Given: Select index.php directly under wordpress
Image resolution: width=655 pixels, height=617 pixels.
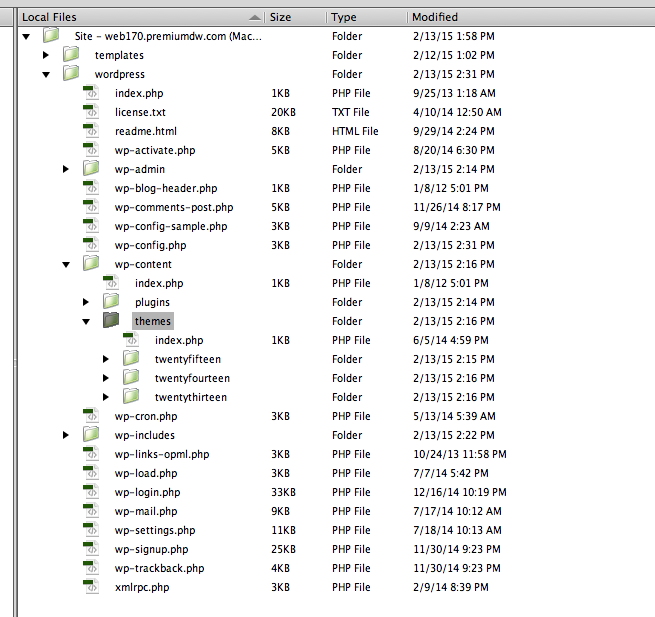Looking at the screenshot, I should coord(139,93).
